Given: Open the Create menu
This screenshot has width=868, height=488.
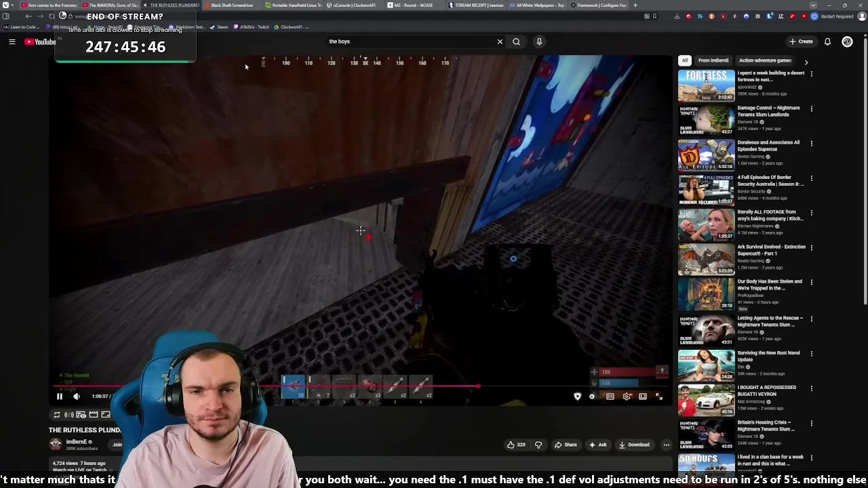Looking at the screenshot, I should pos(801,41).
